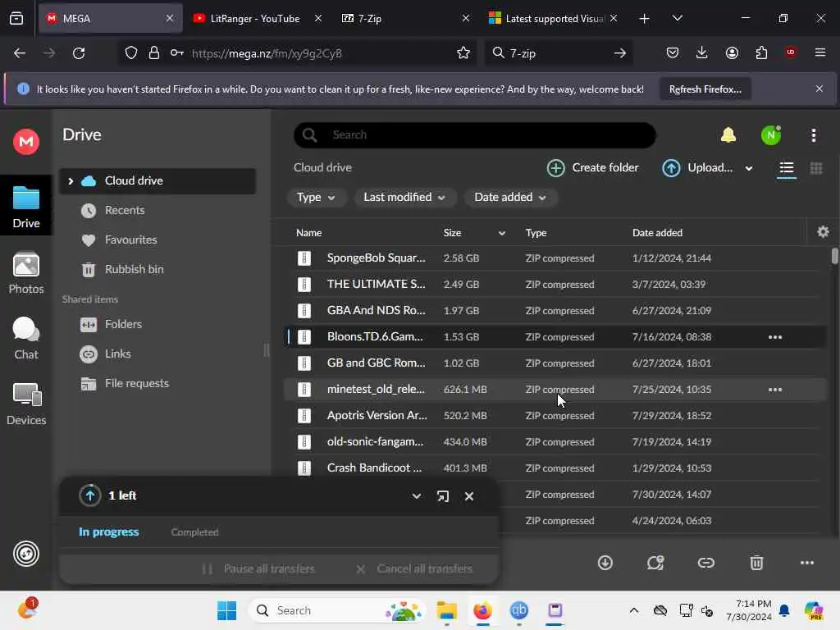Open Firefox downloads panel
The width and height of the screenshot is (840, 630).
pos(701,52)
